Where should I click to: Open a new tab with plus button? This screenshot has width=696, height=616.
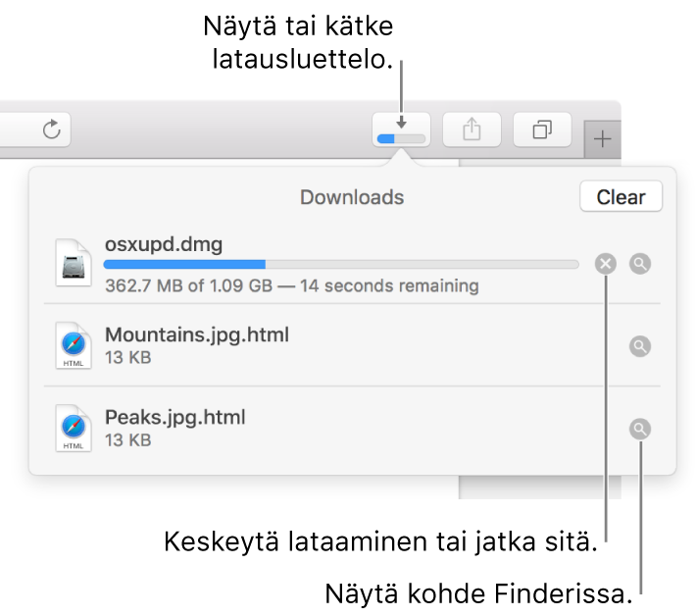(x=602, y=139)
